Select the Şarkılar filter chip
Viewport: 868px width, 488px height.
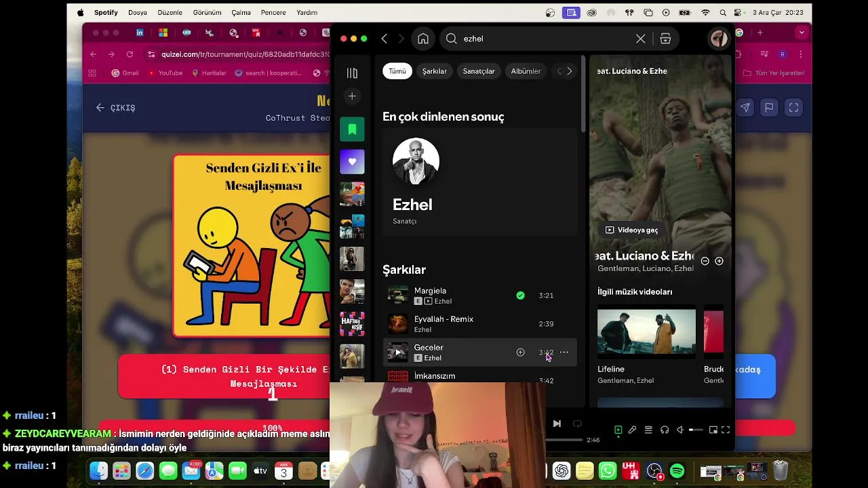pyautogui.click(x=435, y=71)
